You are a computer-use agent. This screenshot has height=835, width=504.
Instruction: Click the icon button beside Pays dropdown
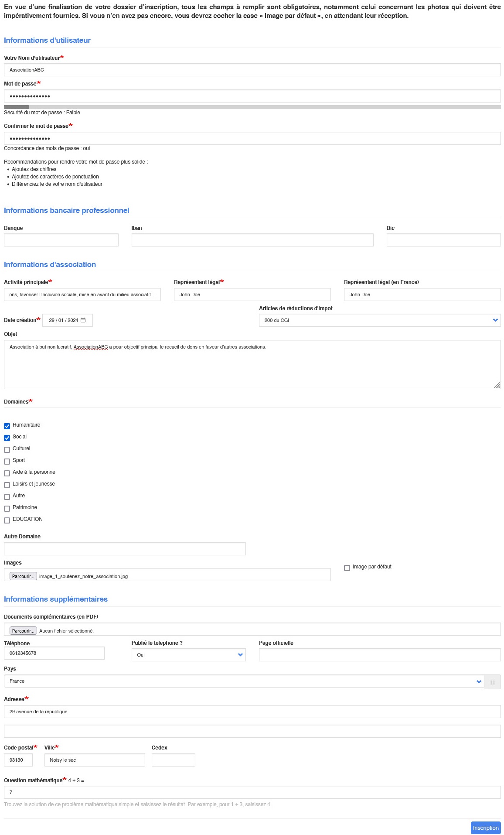[492, 682]
